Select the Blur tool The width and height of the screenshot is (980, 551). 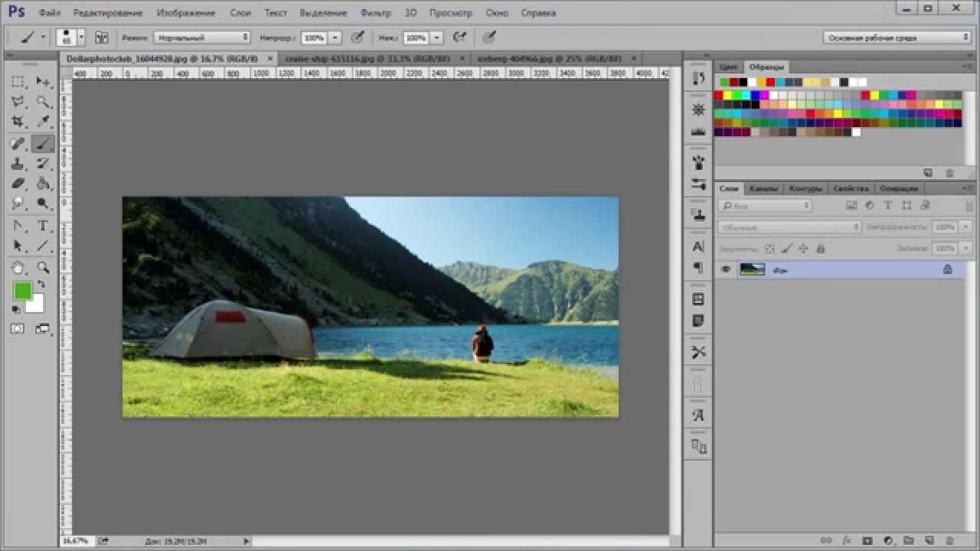coord(18,203)
